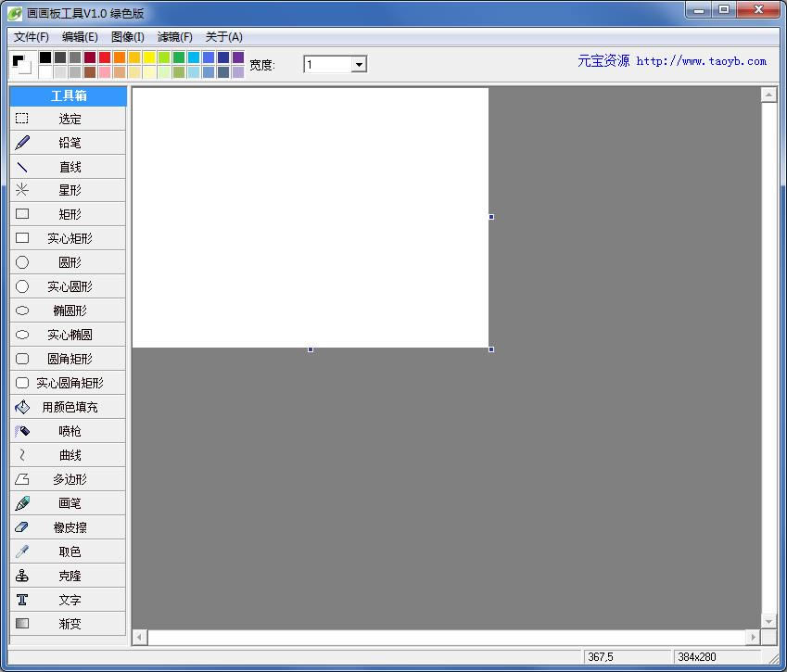Pick the Eraser (橡皮擦) tool

click(69, 527)
